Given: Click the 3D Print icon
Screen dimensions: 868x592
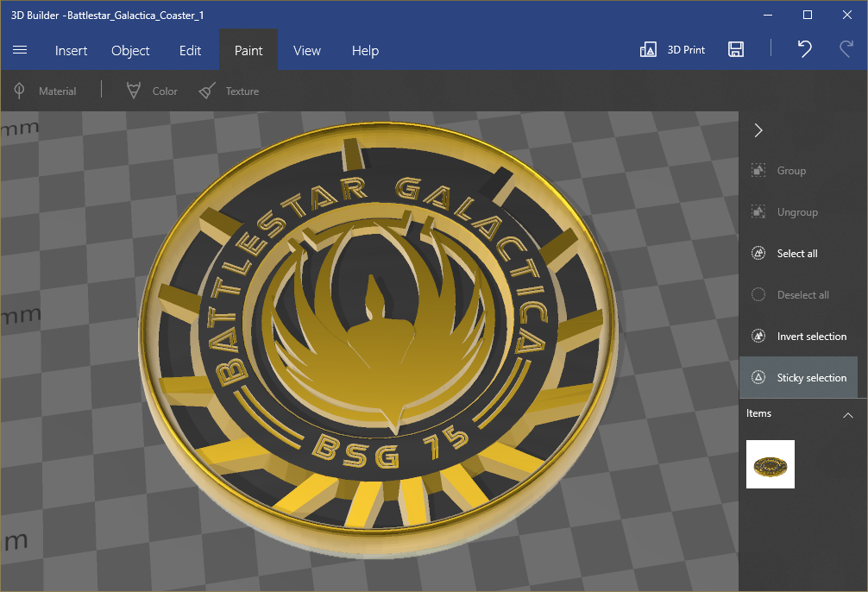Looking at the screenshot, I should 648,50.
